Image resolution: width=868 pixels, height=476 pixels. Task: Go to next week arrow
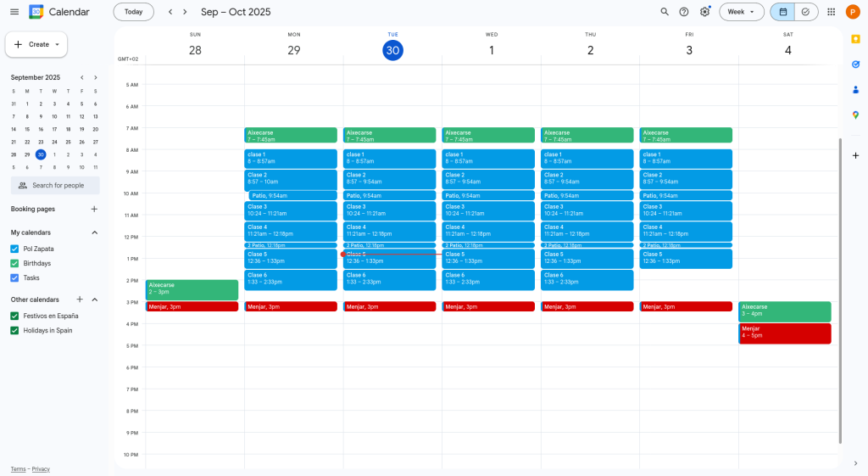point(185,12)
